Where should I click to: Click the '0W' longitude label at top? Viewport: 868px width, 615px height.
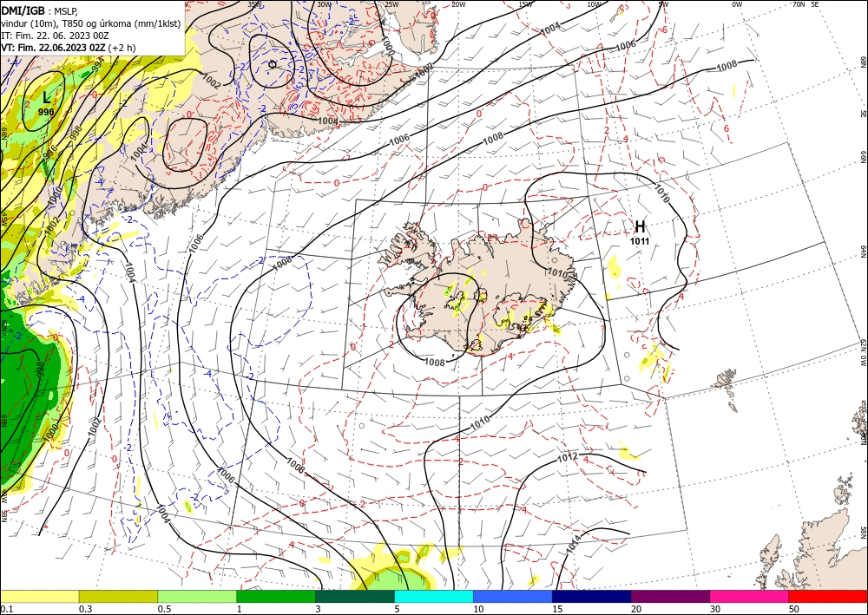click(737, 4)
